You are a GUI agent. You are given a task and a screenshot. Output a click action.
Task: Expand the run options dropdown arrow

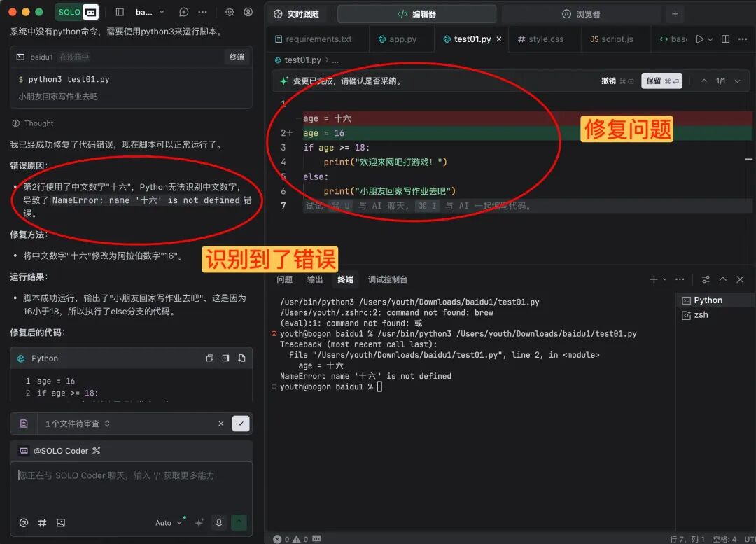tap(710, 39)
